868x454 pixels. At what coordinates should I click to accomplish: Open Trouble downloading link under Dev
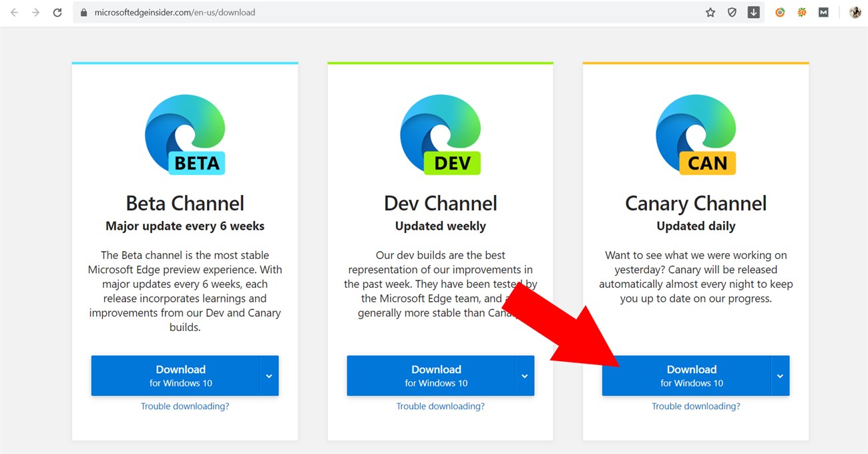point(441,406)
